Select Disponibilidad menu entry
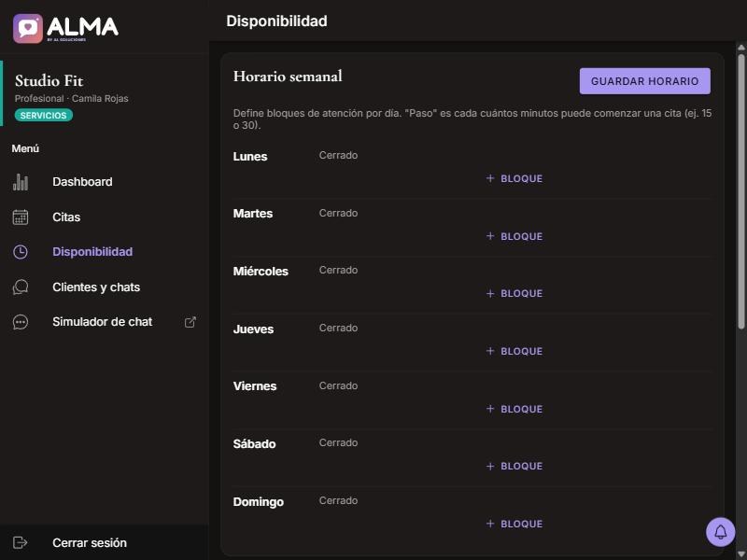 pos(105,252)
